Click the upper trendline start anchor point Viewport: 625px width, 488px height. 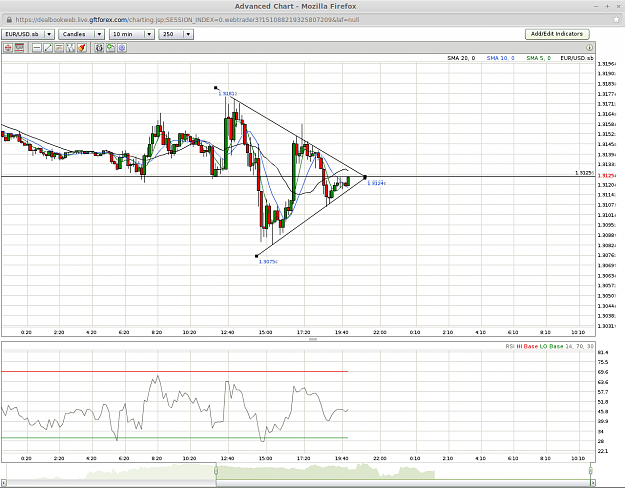216,88
